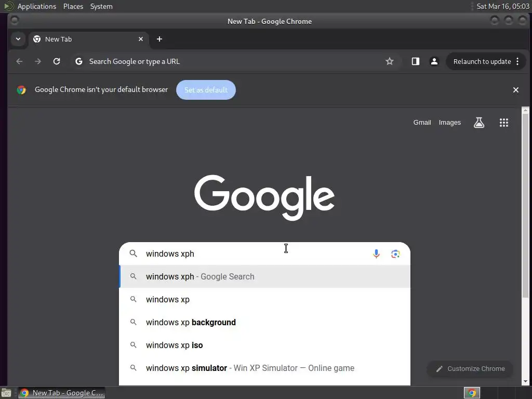
Task: Open the System menu
Action: tap(101, 6)
